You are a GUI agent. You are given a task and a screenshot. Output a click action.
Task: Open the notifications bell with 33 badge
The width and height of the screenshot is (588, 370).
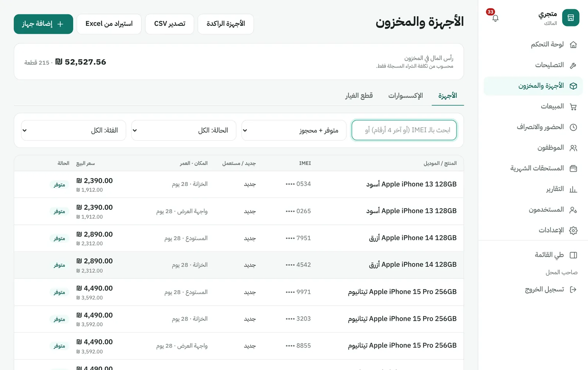495,18
